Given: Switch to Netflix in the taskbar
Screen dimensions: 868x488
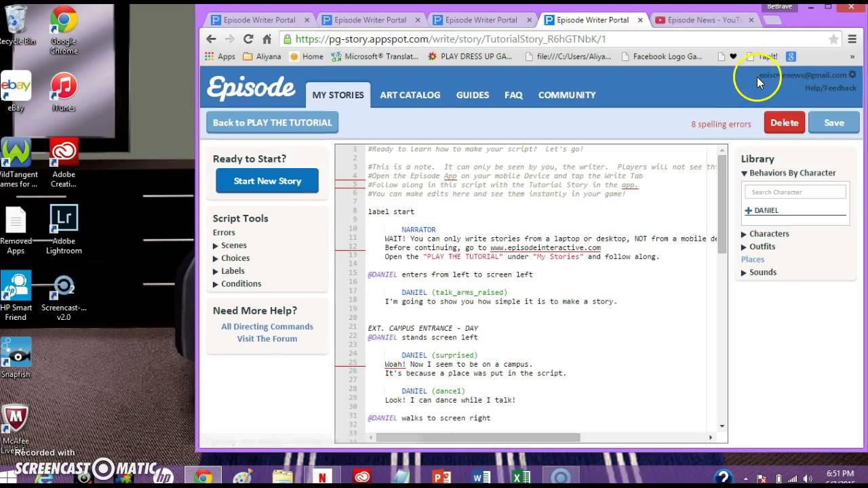Looking at the screenshot, I should pyautogui.click(x=323, y=476).
